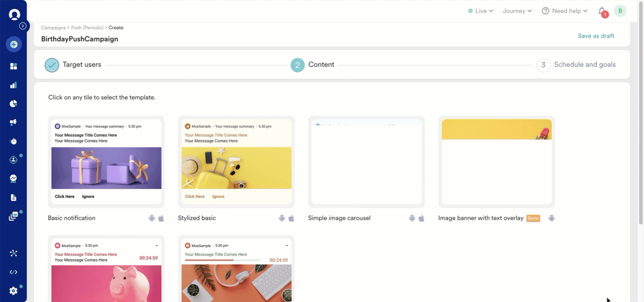The image size is (644, 302).
Task: Click the step 2 circle icon
Action: [x=297, y=65]
